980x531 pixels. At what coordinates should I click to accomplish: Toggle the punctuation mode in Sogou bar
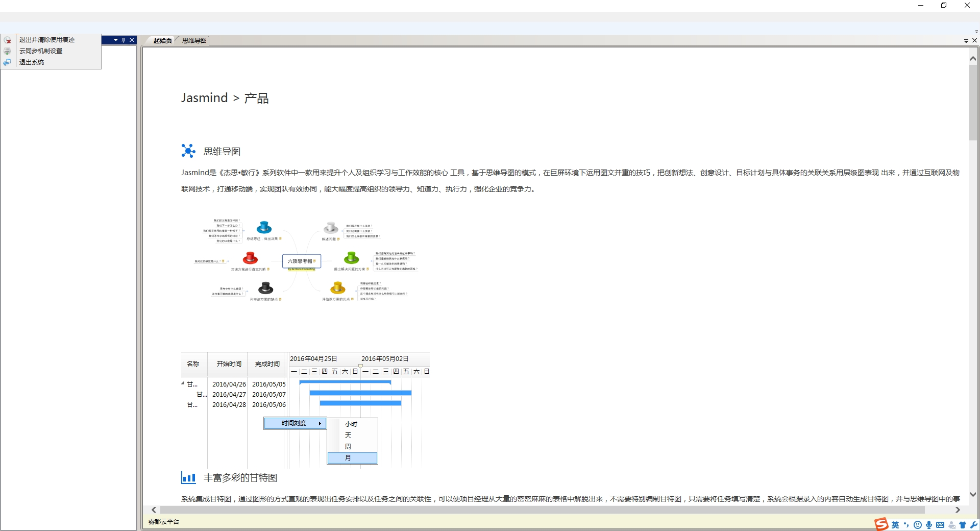[x=906, y=525]
